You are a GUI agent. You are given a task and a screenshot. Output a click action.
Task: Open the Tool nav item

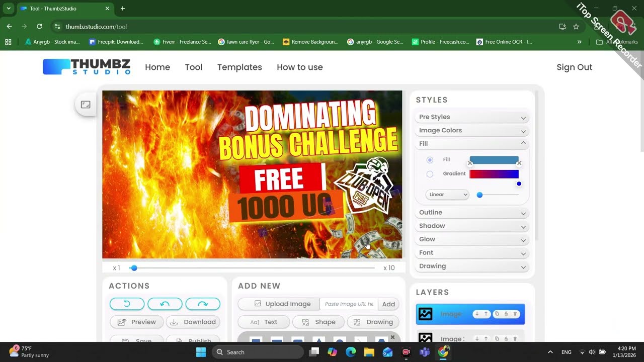coord(194,67)
